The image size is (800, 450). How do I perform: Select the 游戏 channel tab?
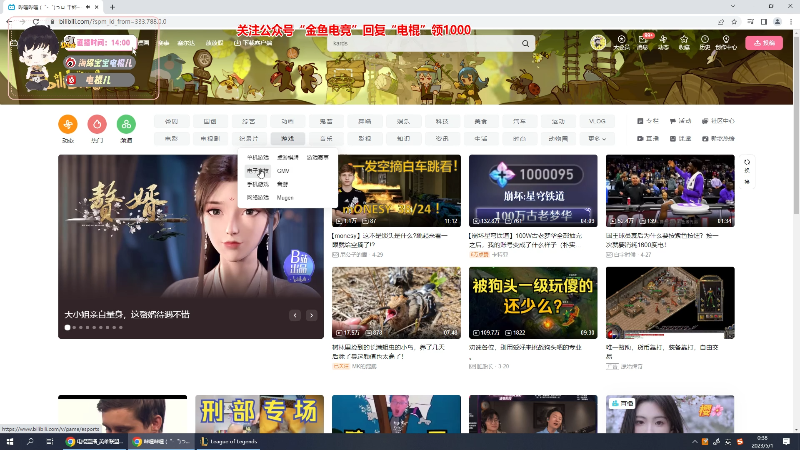(287, 138)
